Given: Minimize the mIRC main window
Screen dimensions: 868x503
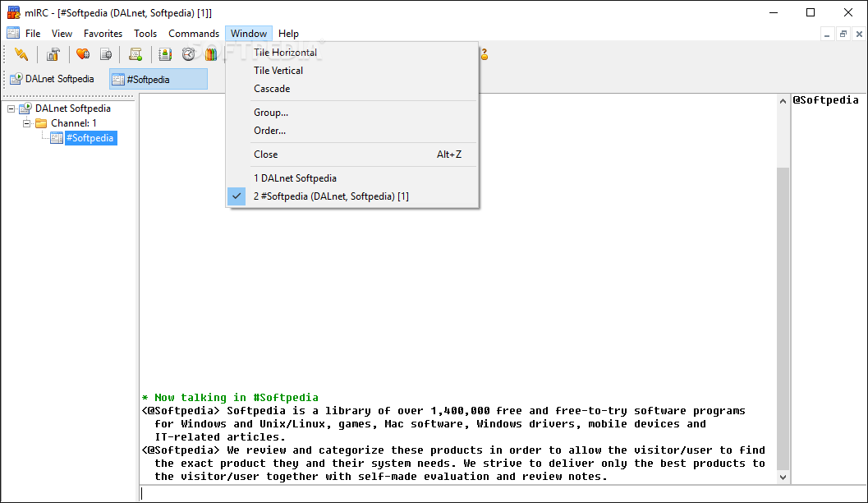Looking at the screenshot, I should click(774, 12).
